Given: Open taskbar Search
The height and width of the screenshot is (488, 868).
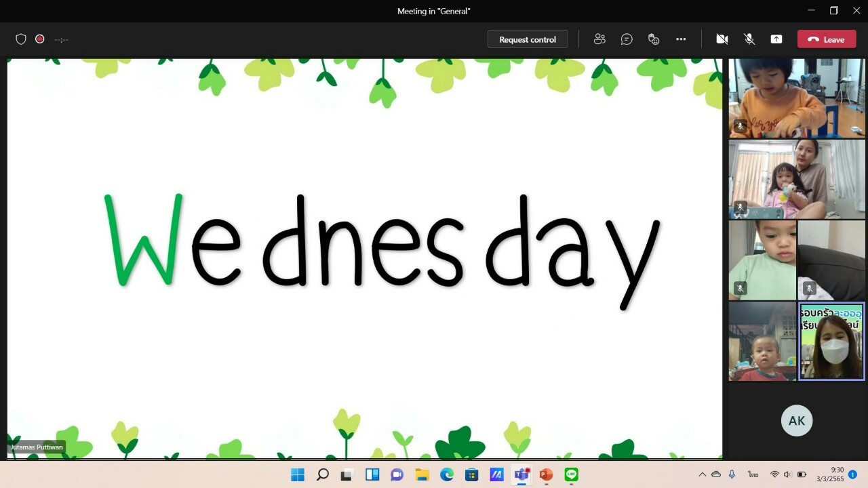Looking at the screenshot, I should (323, 474).
